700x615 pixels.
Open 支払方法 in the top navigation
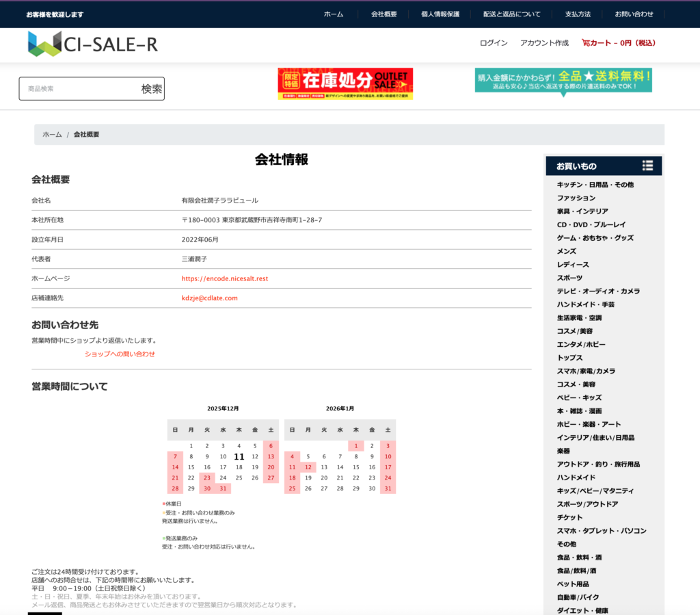point(578,14)
